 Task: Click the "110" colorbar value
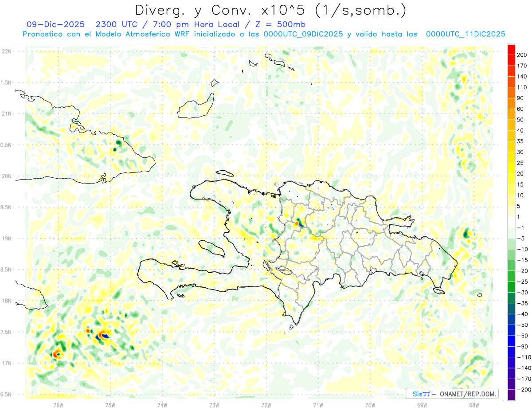click(x=522, y=87)
